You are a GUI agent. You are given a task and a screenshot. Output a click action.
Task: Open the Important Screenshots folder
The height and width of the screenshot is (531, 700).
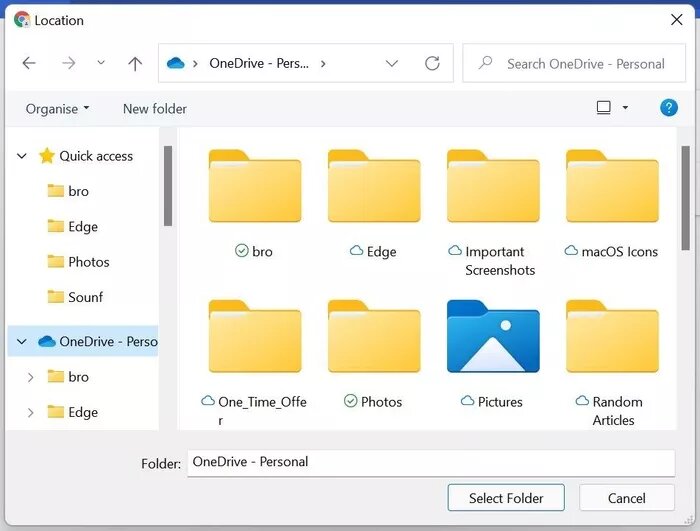[x=493, y=213]
